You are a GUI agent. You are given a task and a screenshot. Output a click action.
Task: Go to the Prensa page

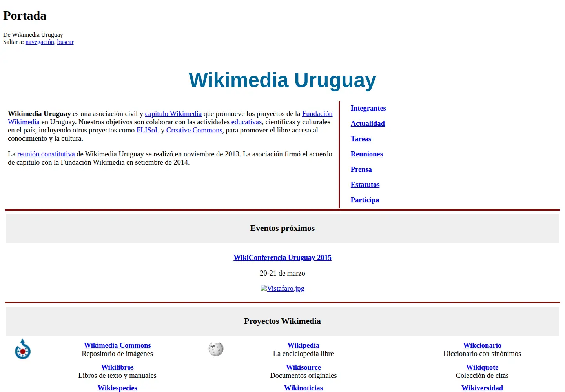click(x=361, y=169)
